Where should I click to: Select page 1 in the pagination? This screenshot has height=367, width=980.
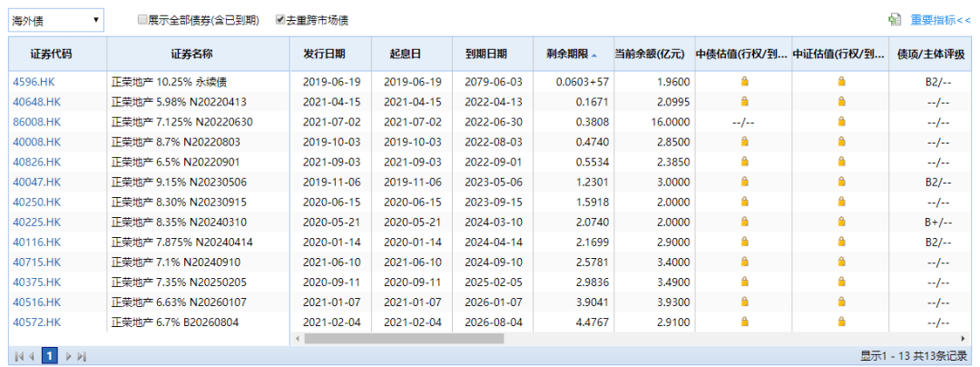[51, 356]
